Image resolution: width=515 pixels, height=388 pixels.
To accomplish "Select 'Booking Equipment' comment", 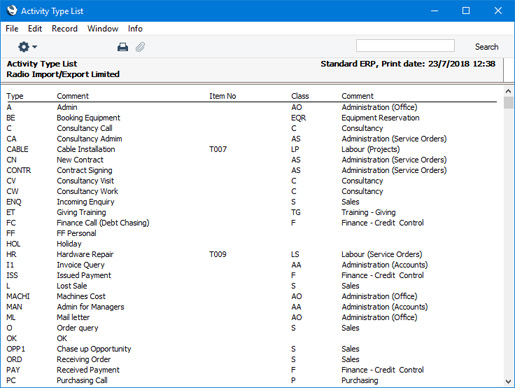I will point(88,118).
